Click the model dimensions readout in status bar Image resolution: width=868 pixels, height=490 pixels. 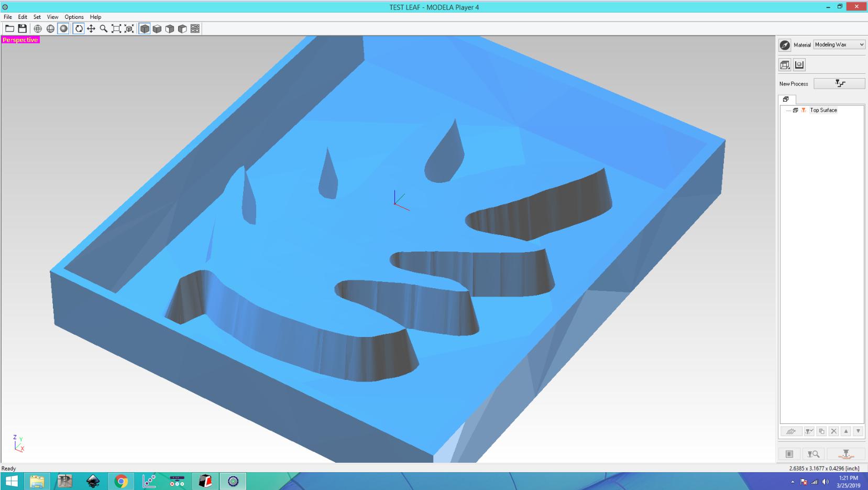point(825,469)
